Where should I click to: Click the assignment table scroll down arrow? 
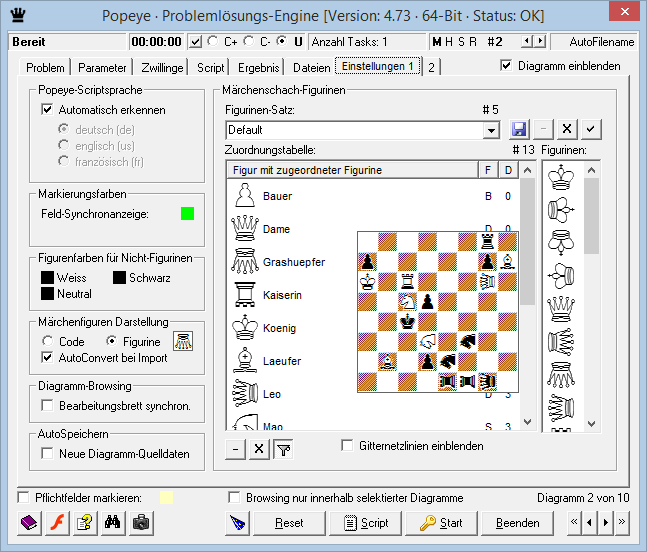[x=527, y=422]
